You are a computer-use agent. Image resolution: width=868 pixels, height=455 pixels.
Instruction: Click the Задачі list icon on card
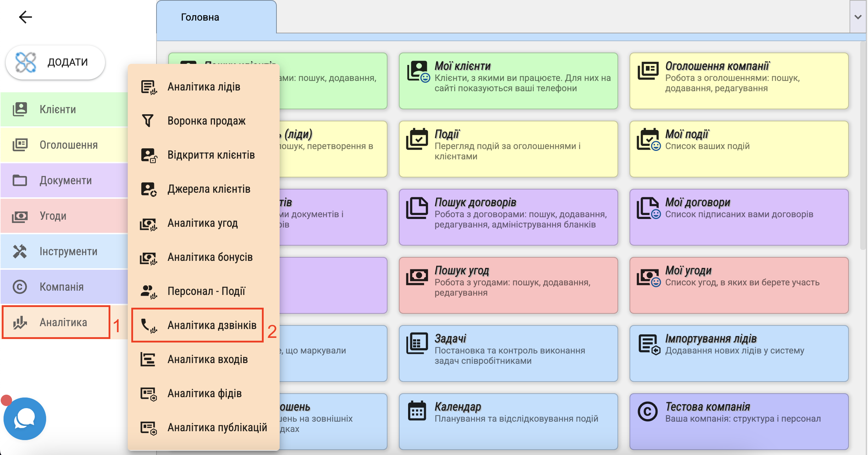pyautogui.click(x=417, y=343)
